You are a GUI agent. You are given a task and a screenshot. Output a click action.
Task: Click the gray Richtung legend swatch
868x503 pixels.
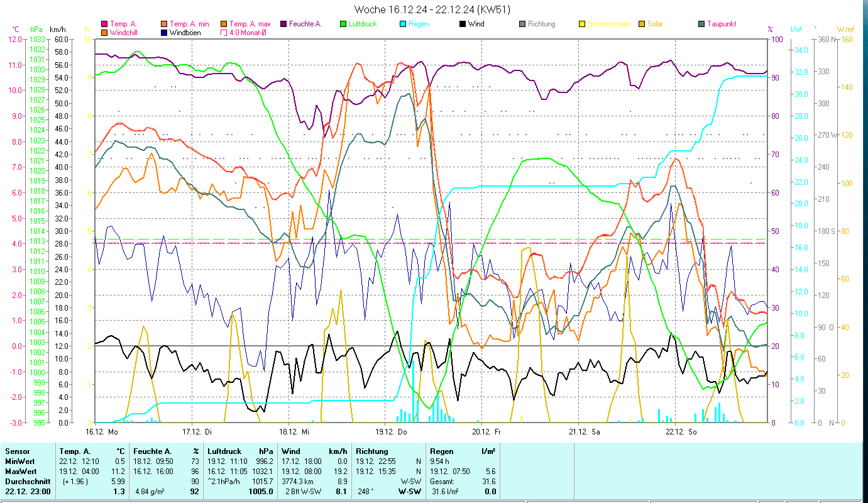522,24
